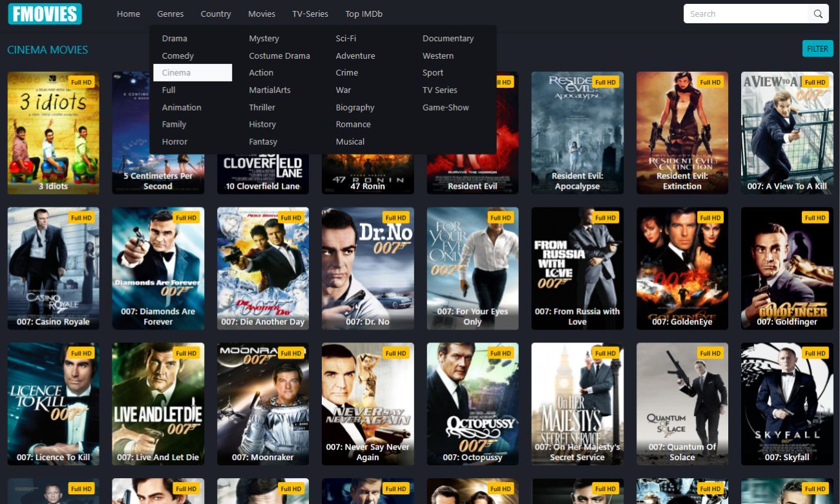Click the FILTER button
The image size is (840, 504).
(x=817, y=48)
